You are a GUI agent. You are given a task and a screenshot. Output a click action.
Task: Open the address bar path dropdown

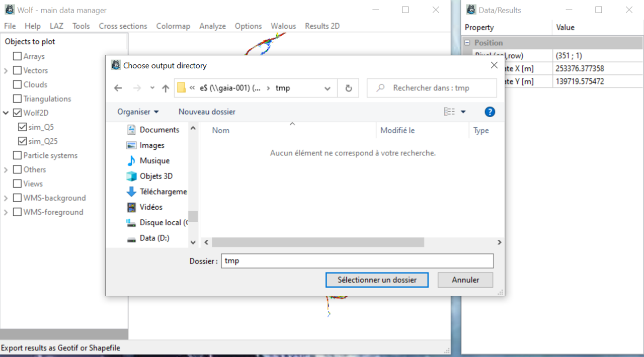tap(327, 88)
